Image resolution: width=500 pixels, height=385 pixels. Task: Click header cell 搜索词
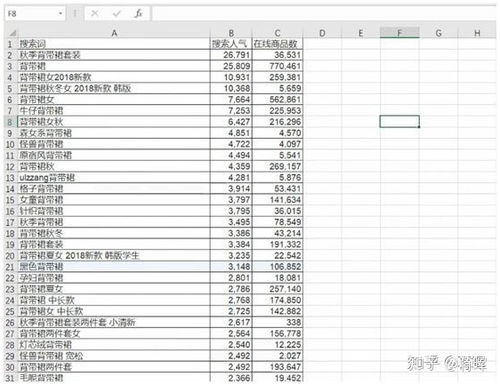click(114, 44)
